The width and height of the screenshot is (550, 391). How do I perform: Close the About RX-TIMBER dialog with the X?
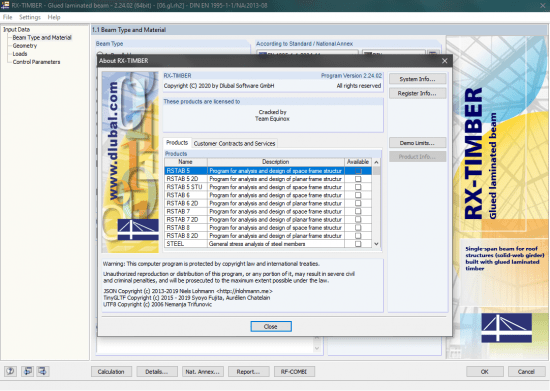coord(444,61)
